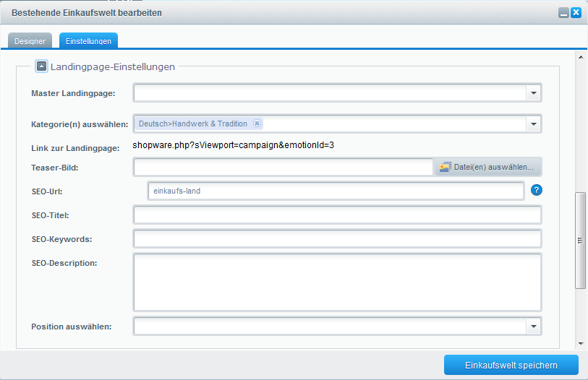Screen dimensions: 588x380
Task: Click the SEO-Keywords input field
Action: tap(337, 239)
